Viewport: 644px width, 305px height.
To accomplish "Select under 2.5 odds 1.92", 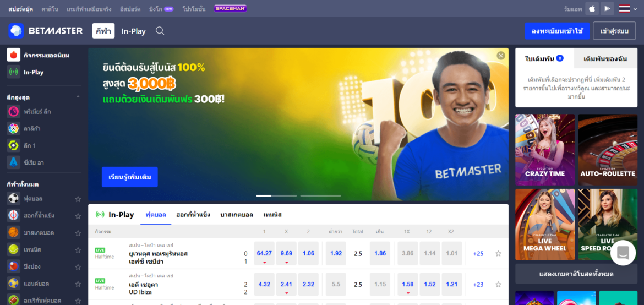I will [x=336, y=254].
